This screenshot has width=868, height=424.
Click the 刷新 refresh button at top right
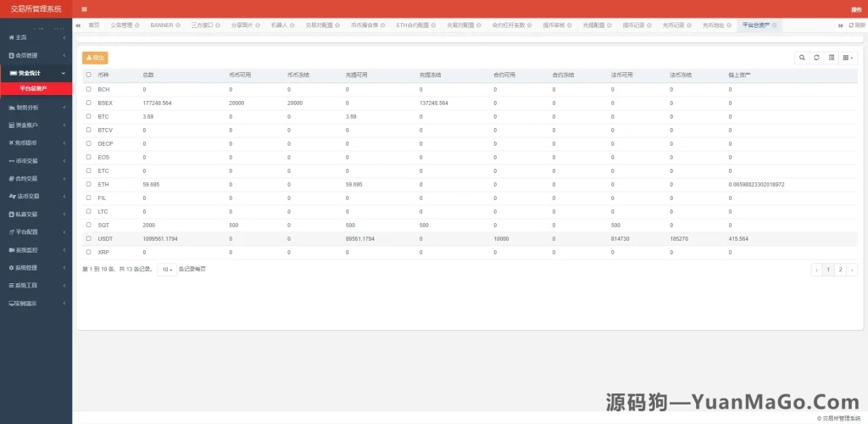(857, 25)
